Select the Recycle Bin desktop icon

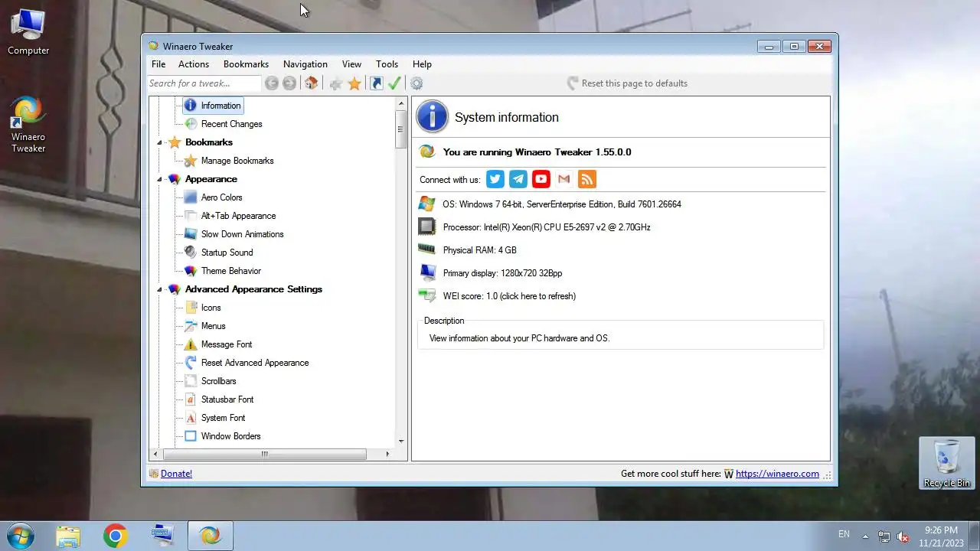pos(947,463)
